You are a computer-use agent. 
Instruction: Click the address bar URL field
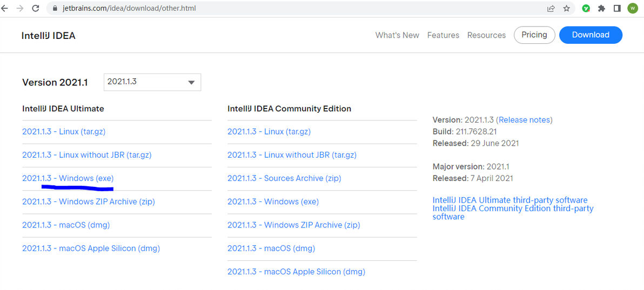coord(270,9)
